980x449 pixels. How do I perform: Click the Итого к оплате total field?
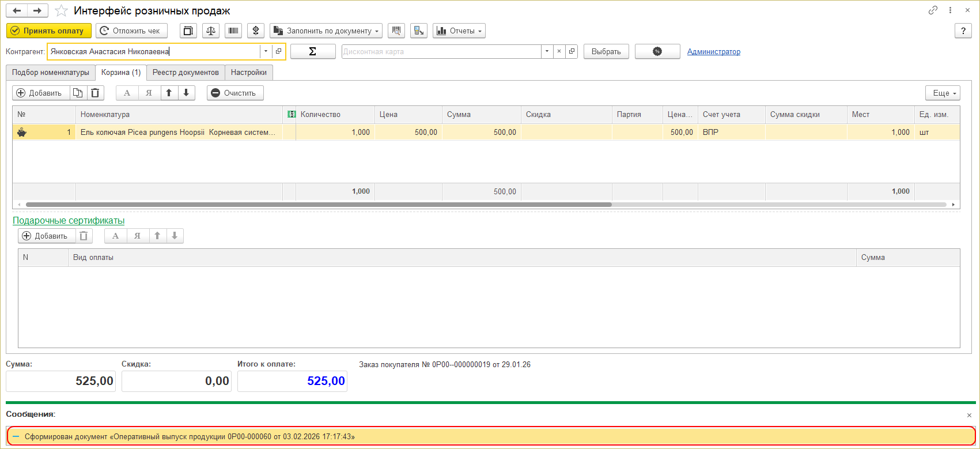[x=292, y=381]
